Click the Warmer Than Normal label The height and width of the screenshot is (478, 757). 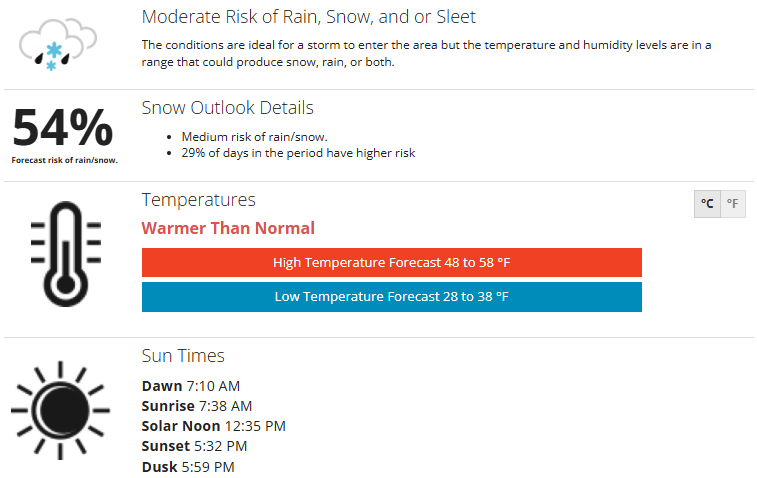[228, 228]
